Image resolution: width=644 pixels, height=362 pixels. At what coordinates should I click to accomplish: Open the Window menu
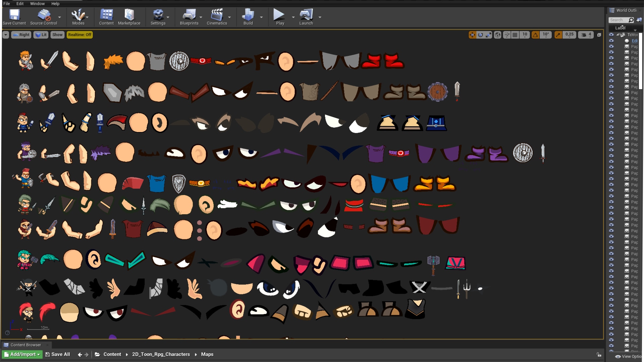click(37, 3)
